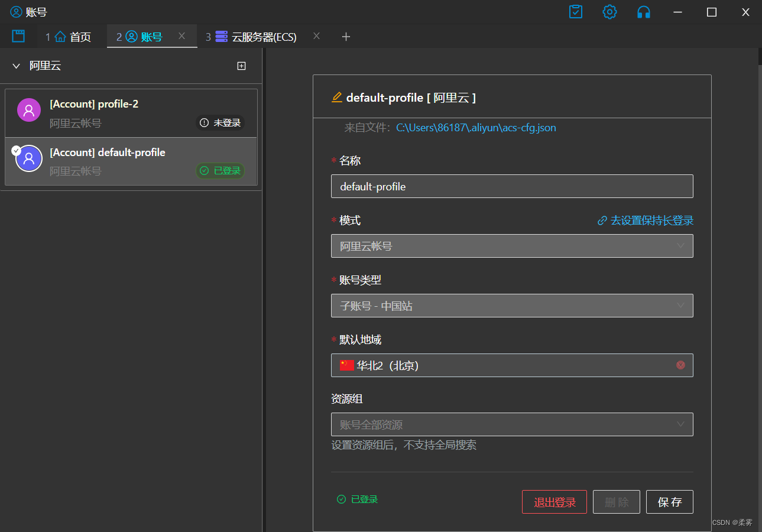762x532 pixels.
Task: Open the headset support icon
Action: [644, 12]
